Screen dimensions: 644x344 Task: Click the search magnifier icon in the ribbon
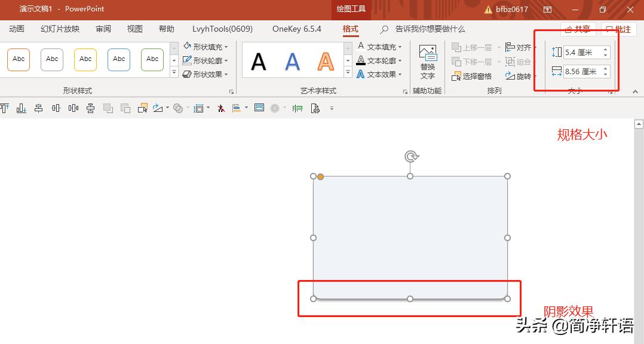384,29
